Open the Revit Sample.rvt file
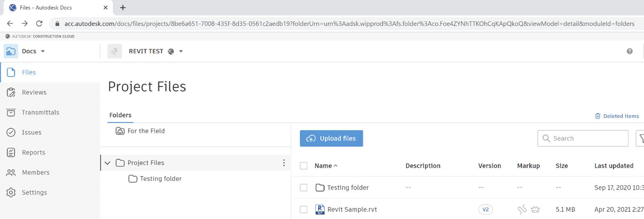The image size is (644, 219). click(352, 209)
